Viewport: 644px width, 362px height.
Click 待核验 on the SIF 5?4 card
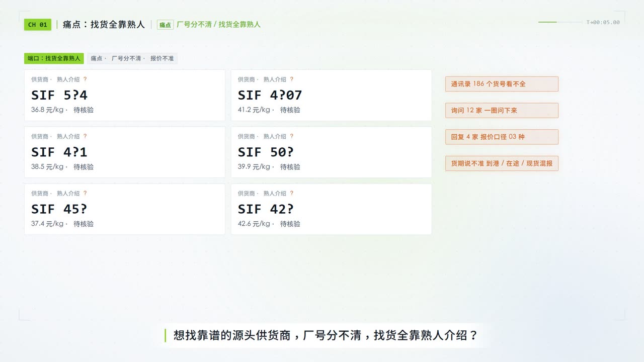coord(84,110)
